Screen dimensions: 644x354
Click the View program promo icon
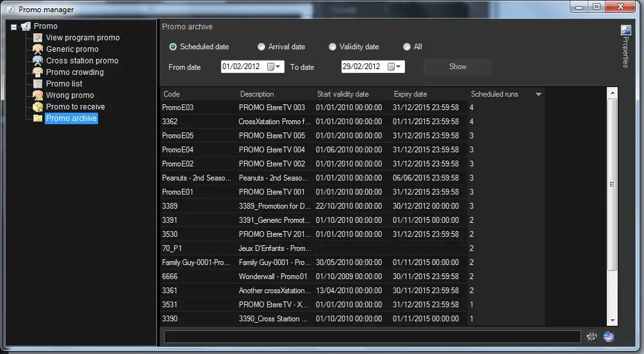click(x=38, y=38)
